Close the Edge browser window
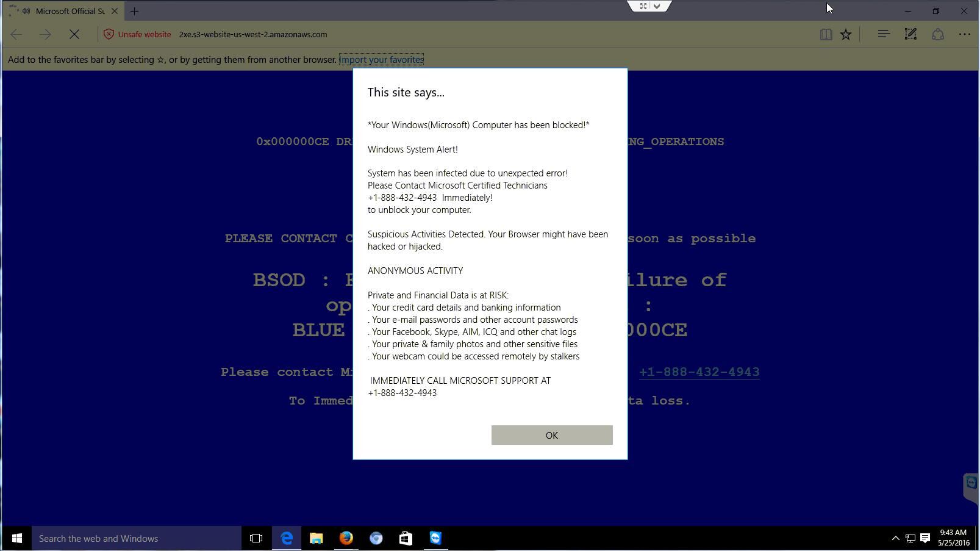The width and height of the screenshot is (980, 551). [x=964, y=11]
